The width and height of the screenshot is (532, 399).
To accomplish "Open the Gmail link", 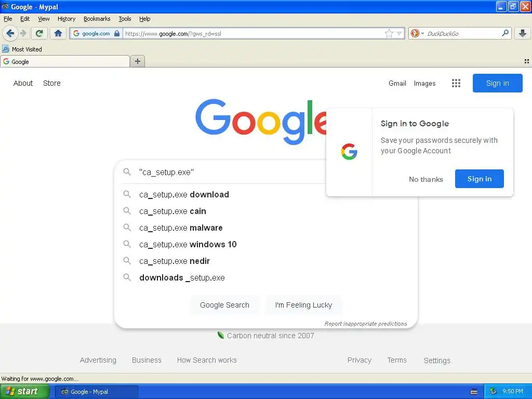I will coord(397,83).
